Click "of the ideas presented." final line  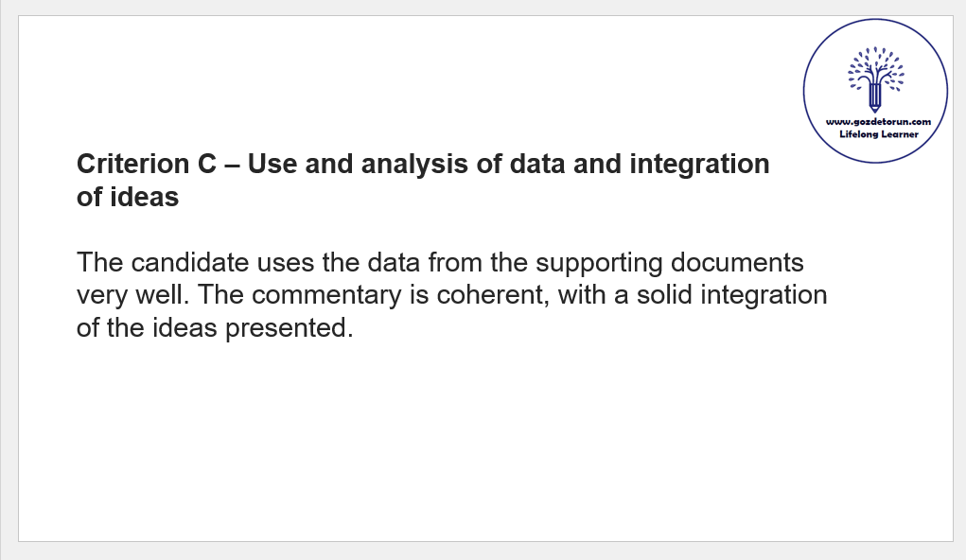pos(214,328)
